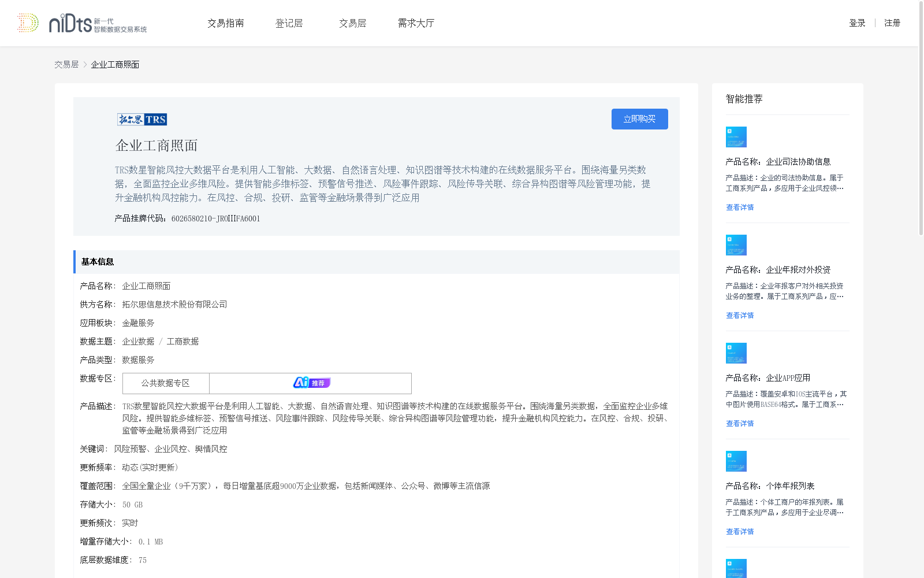This screenshot has width=924, height=578.
Task: Click the 企业数据 theme text
Action: click(138, 342)
